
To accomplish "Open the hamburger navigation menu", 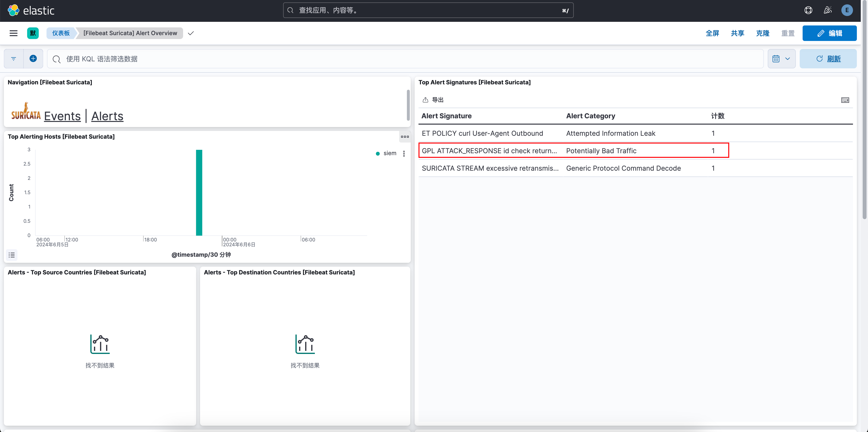I will [14, 33].
